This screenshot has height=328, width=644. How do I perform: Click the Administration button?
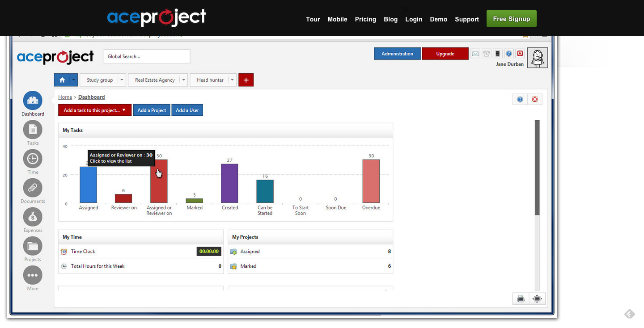[397, 54]
